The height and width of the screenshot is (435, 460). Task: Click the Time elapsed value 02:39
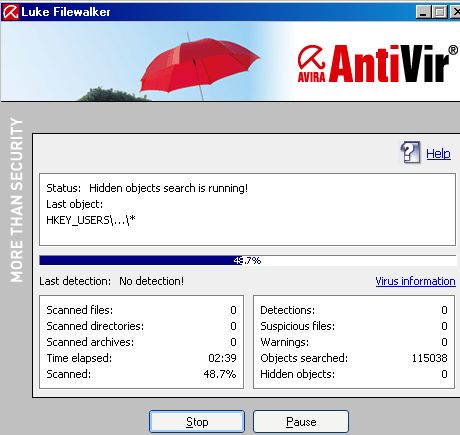222,358
